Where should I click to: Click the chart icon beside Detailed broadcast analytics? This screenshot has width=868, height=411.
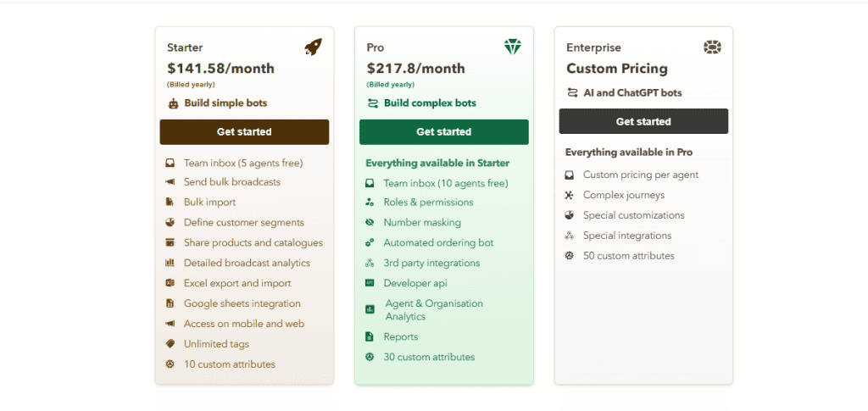[x=170, y=263]
